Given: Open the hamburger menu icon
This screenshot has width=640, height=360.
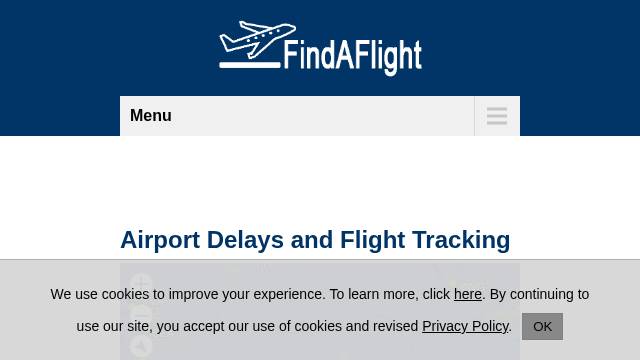Looking at the screenshot, I should 497,116.
